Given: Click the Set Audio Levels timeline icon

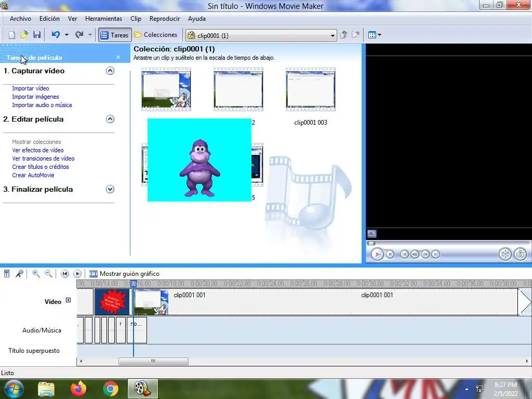Looking at the screenshot, I should (x=7, y=273).
